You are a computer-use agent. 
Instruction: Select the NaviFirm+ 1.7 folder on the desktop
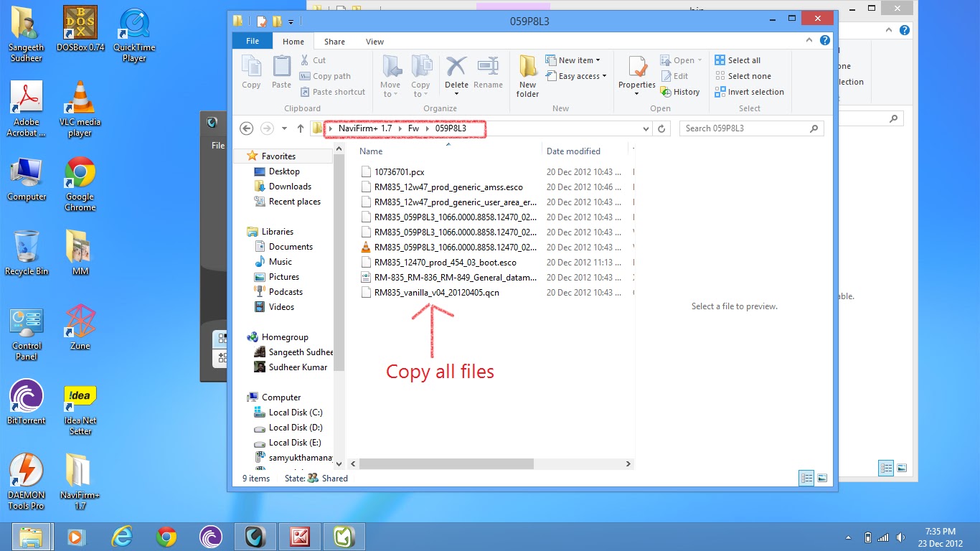(x=80, y=481)
